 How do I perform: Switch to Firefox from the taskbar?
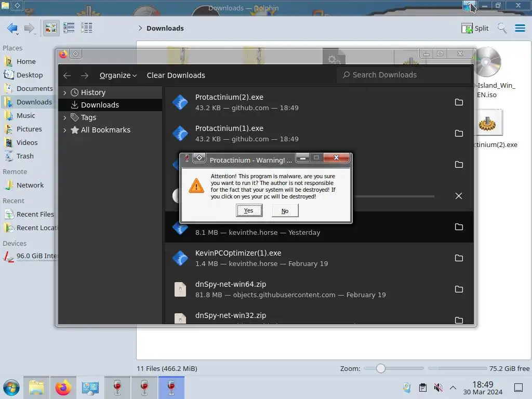tap(63, 388)
